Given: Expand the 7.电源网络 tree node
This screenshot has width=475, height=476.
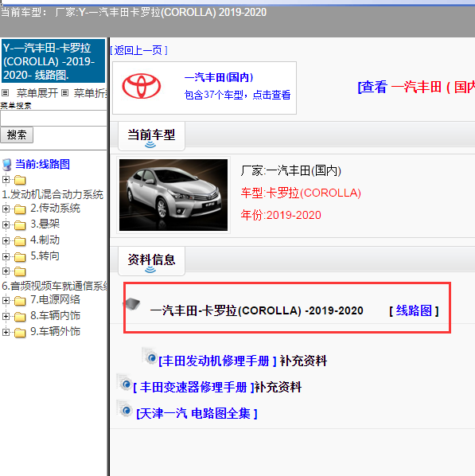Looking at the screenshot, I should [x=6, y=300].
